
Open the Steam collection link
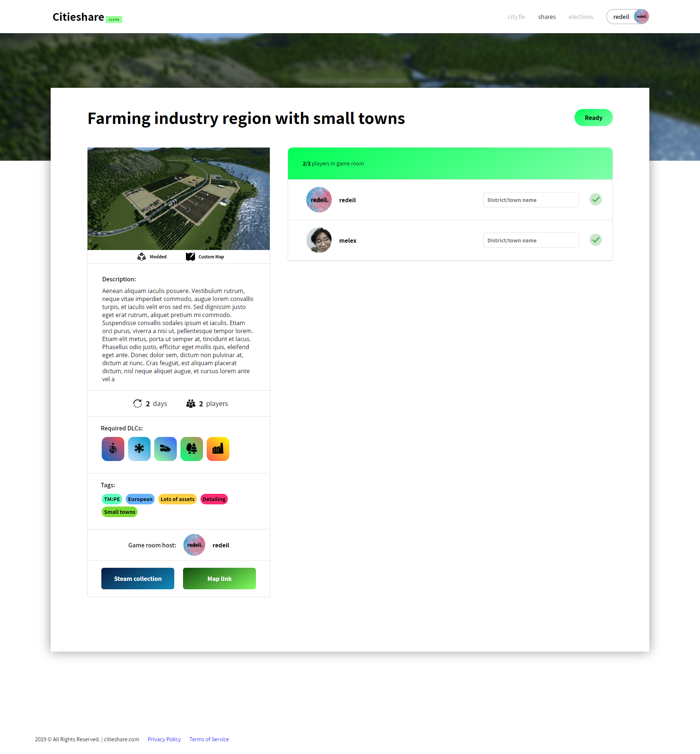137,578
